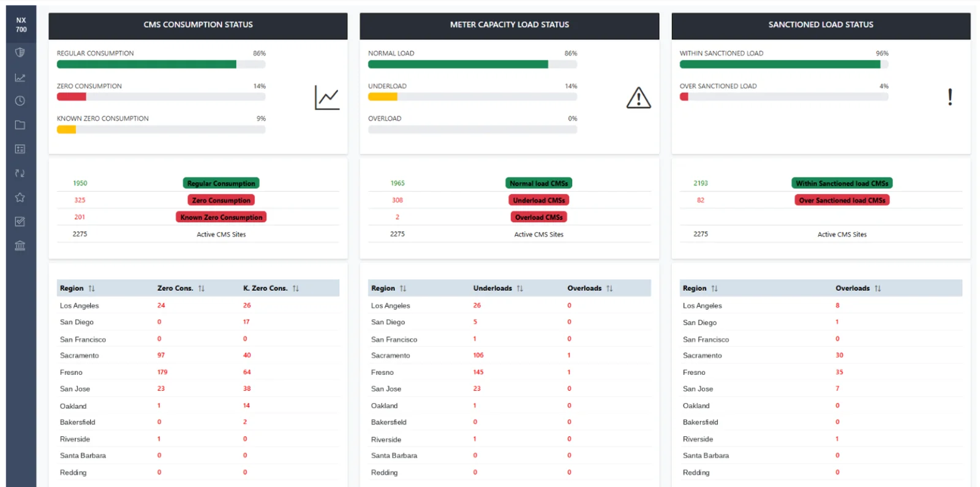
Task: Click the Over Sanctioned Load progress bar
Action: (x=784, y=97)
